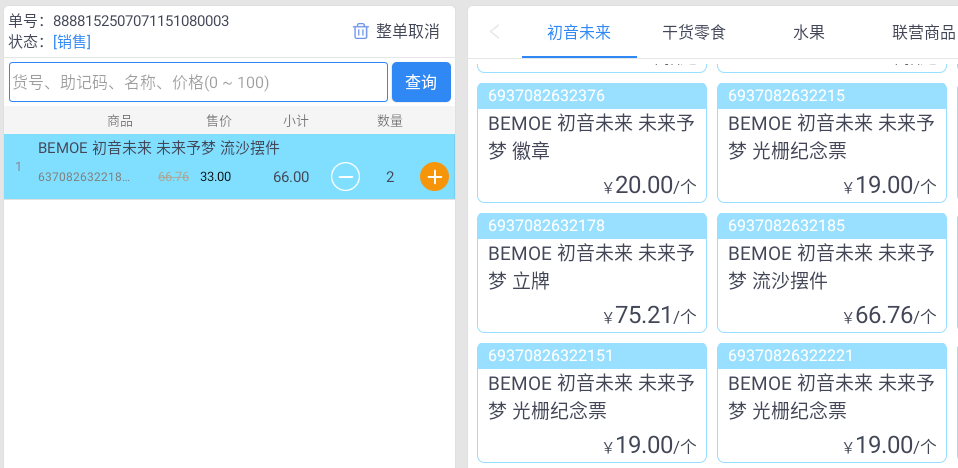The height and width of the screenshot is (468, 958).
Task: Add the 立牌 product priced ¥75.21
Action: pyautogui.click(x=591, y=272)
